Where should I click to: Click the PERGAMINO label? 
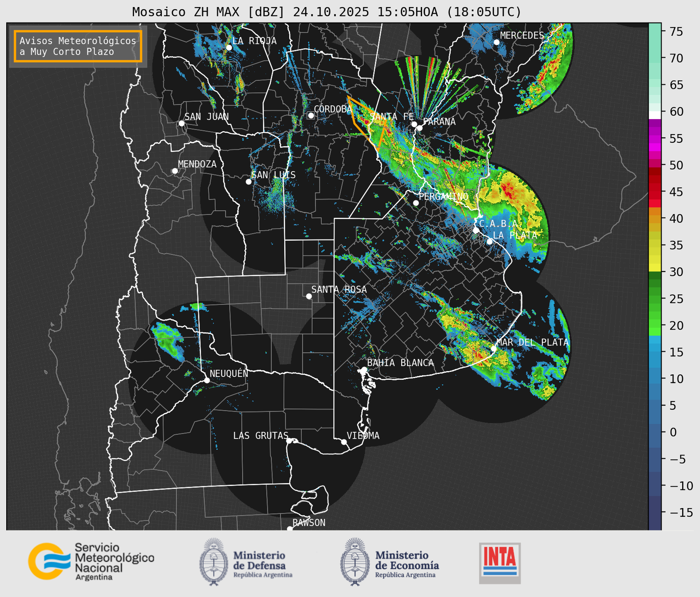[x=444, y=196]
